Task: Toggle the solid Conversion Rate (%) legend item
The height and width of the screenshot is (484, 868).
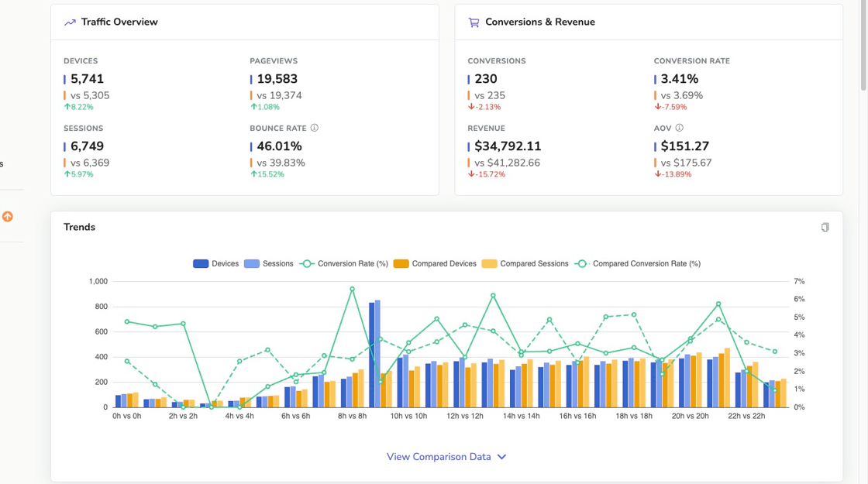Action: click(344, 264)
